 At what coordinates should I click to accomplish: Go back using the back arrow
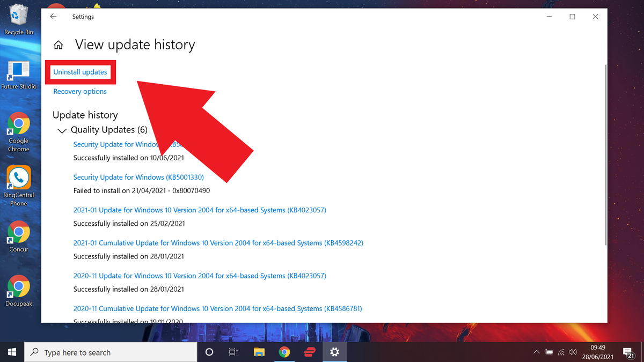tap(52, 16)
